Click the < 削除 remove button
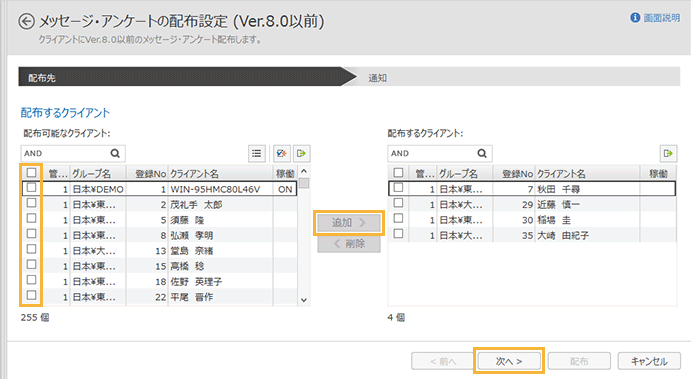Viewport: 691px width, 379px height. point(349,244)
